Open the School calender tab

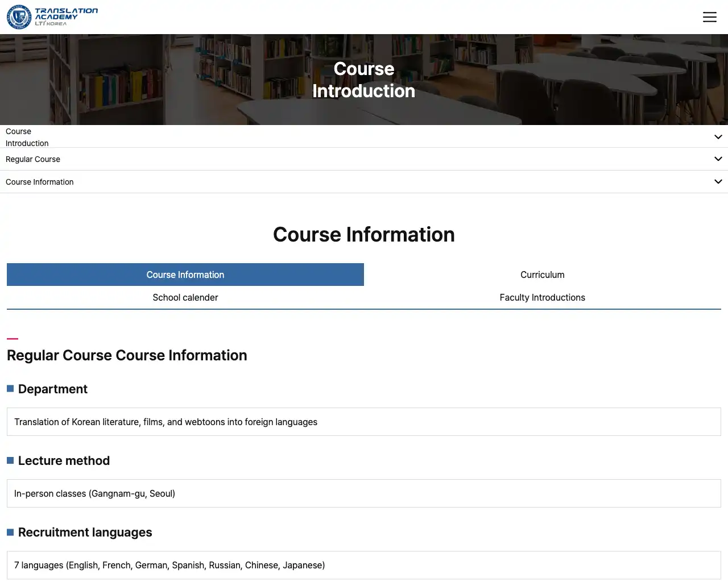pyautogui.click(x=185, y=297)
